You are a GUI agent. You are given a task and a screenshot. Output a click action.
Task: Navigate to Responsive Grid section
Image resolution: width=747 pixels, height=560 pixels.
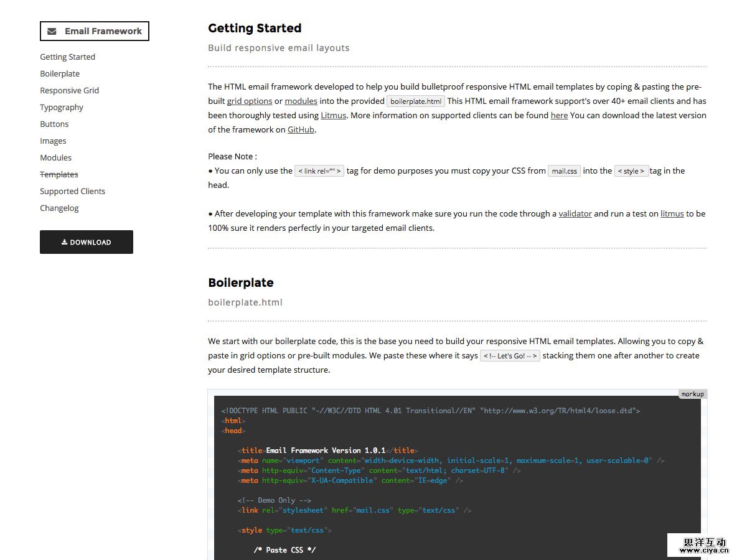pyautogui.click(x=69, y=90)
